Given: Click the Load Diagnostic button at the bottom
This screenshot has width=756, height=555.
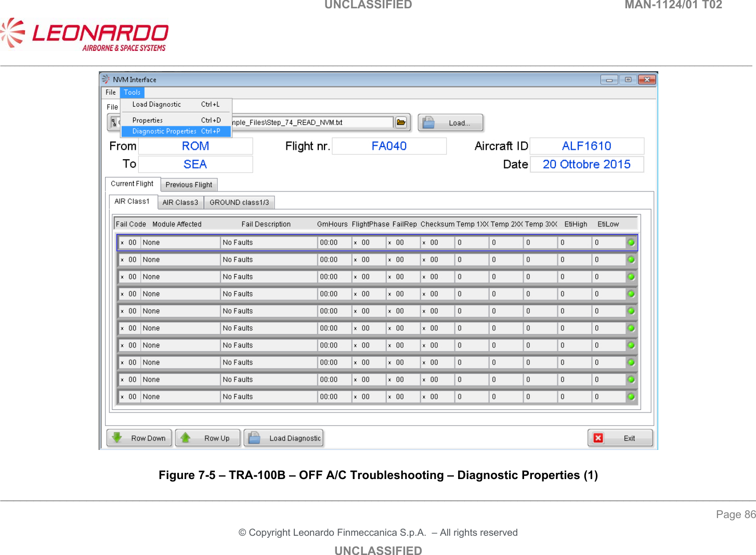Looking at the screenshot, I should [284, 438].
